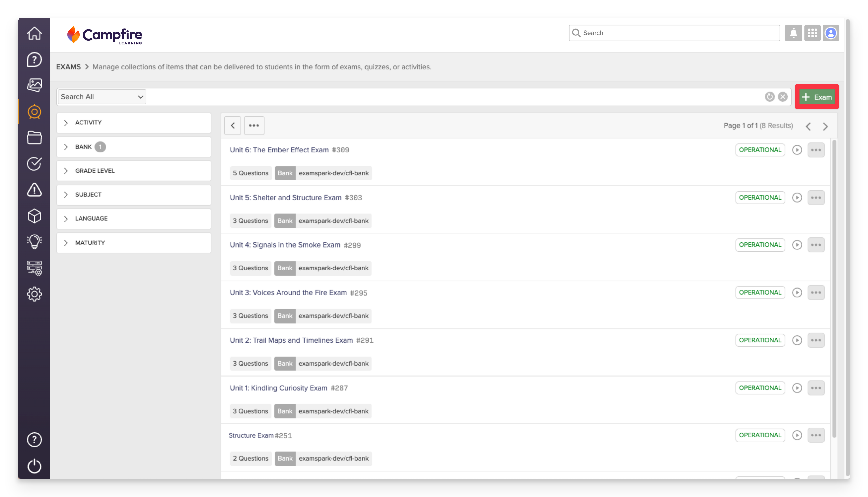Open Unit 2: Trail Maps and Timelines Exam
The image size is (868, 497).
291,340
